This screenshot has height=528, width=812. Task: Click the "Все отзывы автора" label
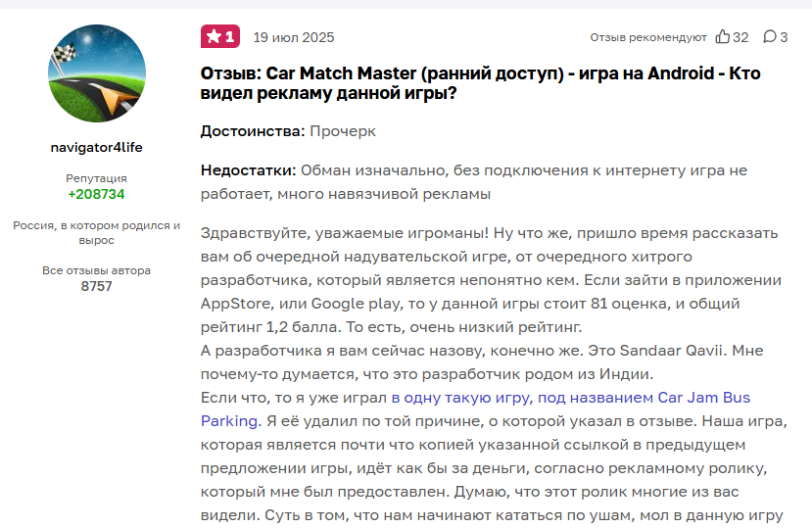click(x=96, y=270)
